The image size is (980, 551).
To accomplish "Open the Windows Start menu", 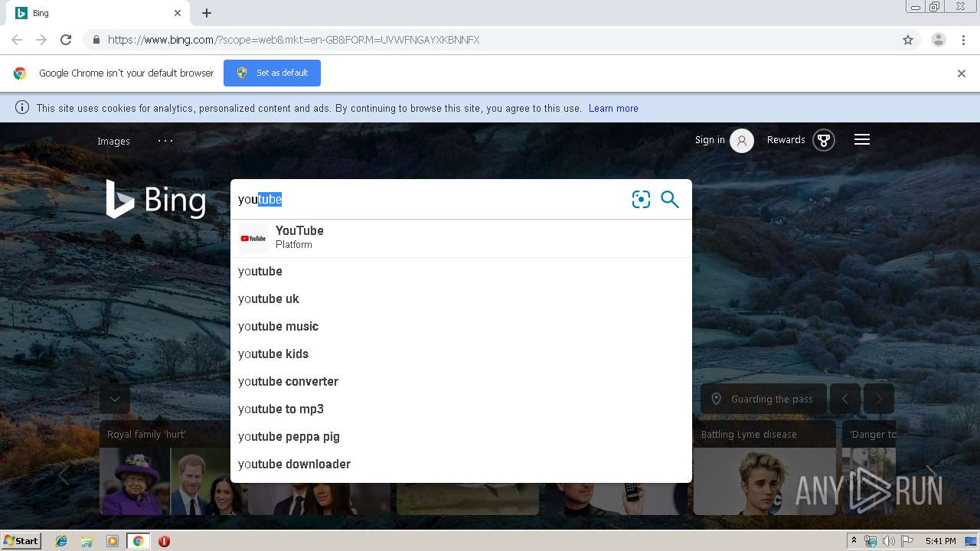I will click(x=21, y=541).
